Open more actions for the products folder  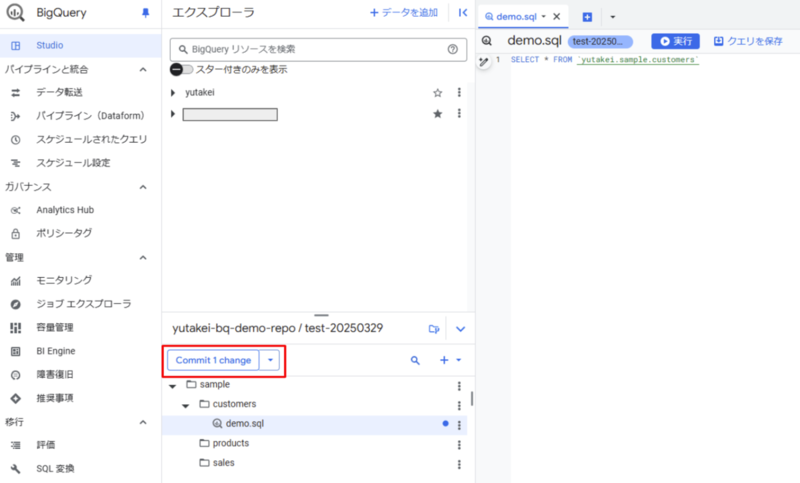tap(459, 445)
